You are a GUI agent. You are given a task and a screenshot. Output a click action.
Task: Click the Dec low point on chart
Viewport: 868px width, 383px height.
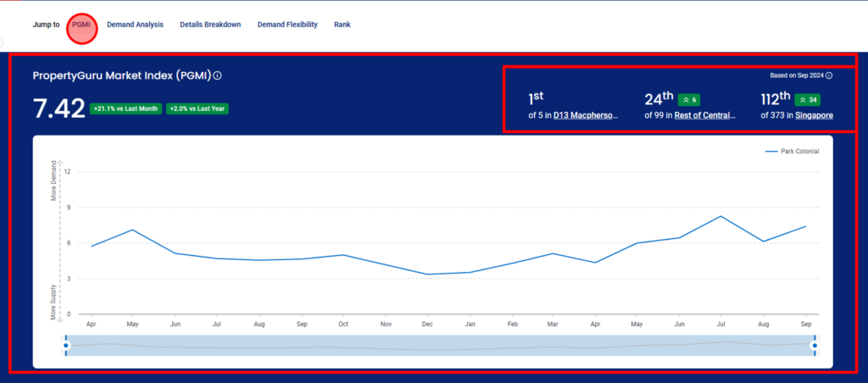point(427,274)
